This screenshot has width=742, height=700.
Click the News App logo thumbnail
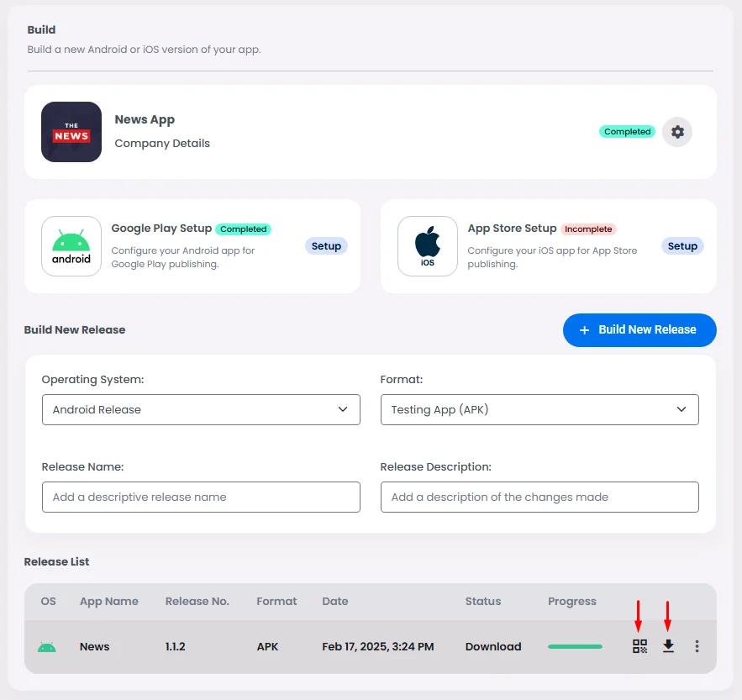[71, 132]
